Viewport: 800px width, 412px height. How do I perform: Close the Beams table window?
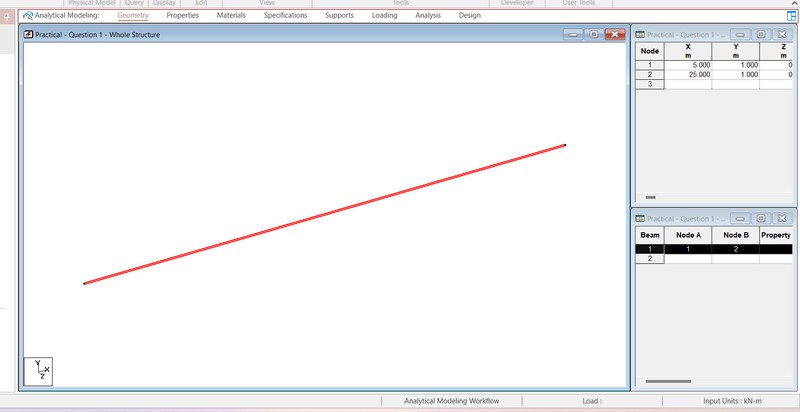click(x=782, y=219)
